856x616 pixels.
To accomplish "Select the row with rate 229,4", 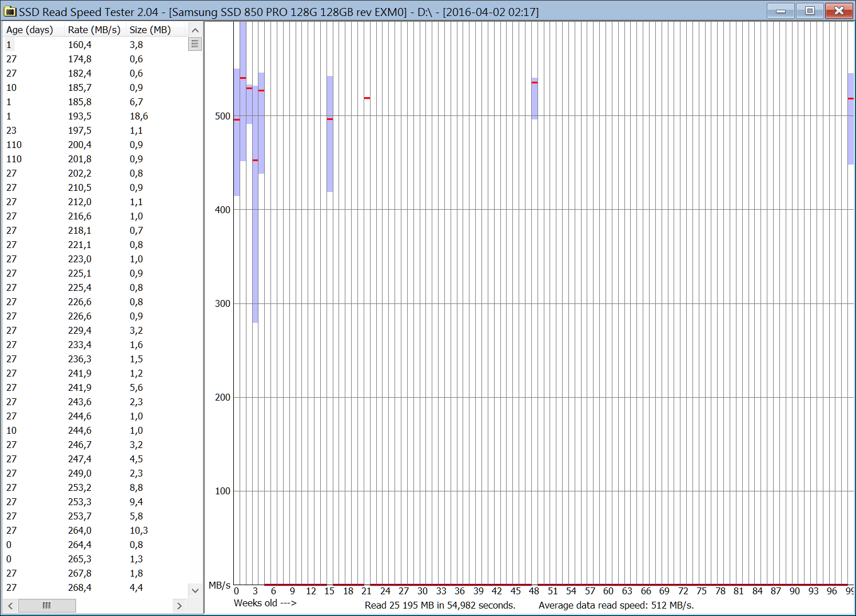I will pyautogui.click(x=95, y=330).
